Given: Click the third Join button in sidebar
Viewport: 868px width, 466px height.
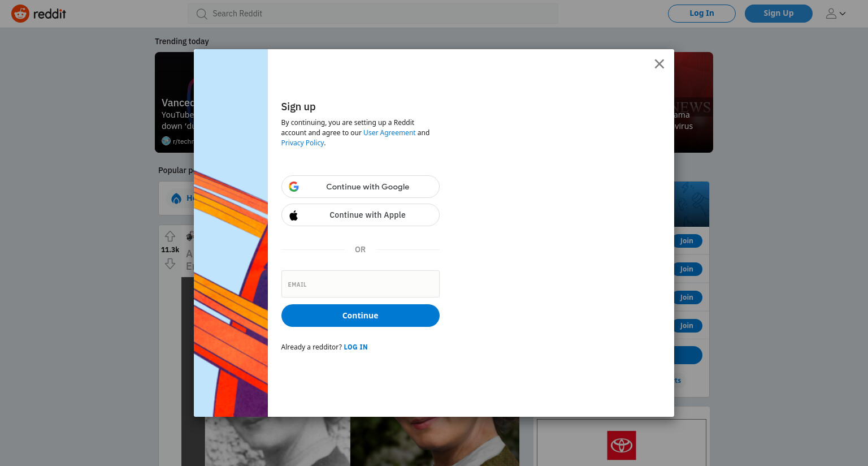Looking at the screenshot, I should 687,297.
